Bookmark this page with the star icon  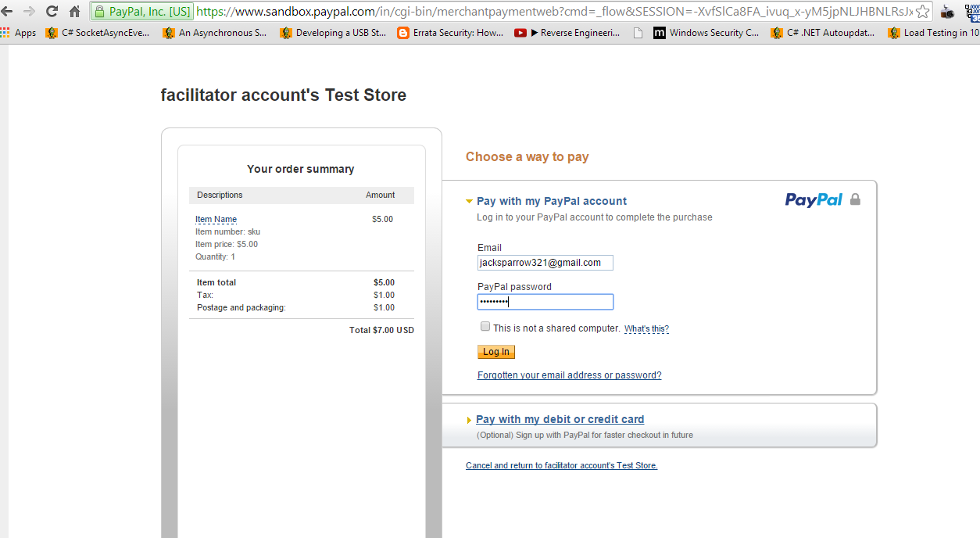point(923,12)
